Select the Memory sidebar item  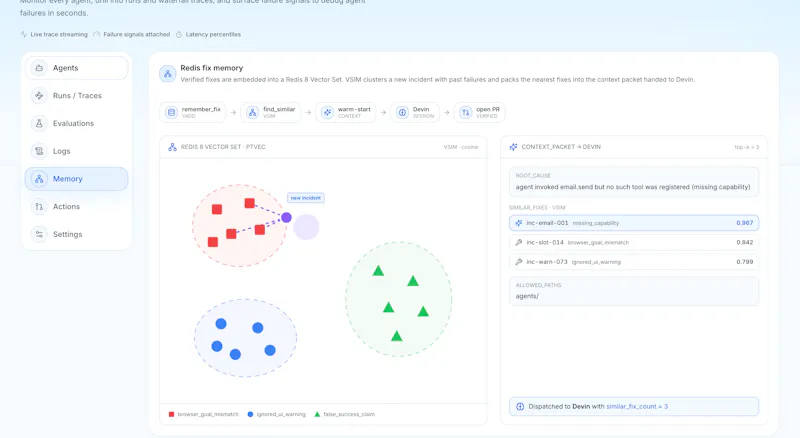coord(77,179)
